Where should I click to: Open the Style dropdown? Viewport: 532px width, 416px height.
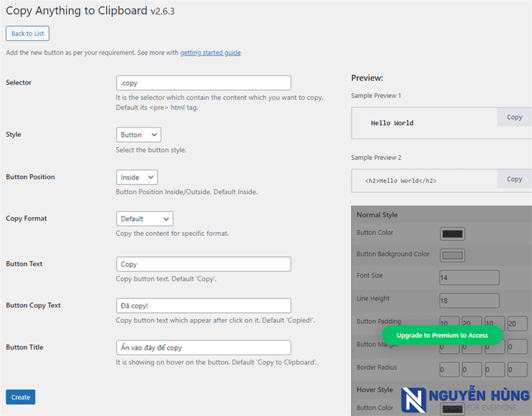pyautogui.click(x=138, y=135)
